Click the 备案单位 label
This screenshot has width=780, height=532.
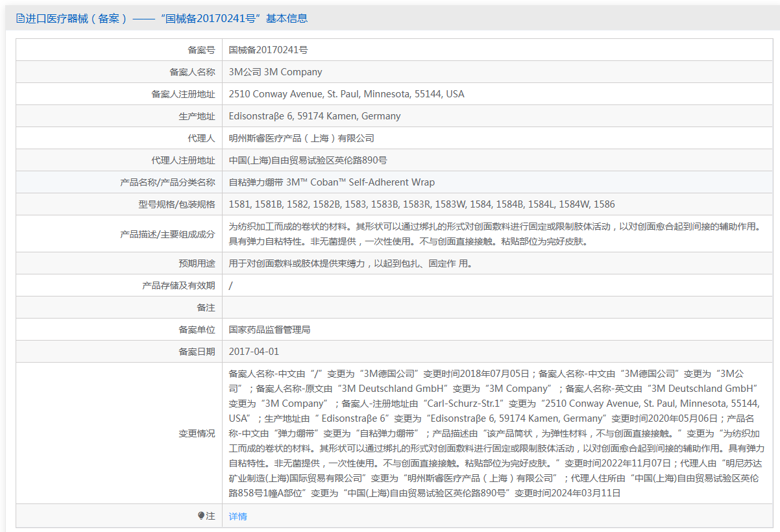[x=197, y=330]
